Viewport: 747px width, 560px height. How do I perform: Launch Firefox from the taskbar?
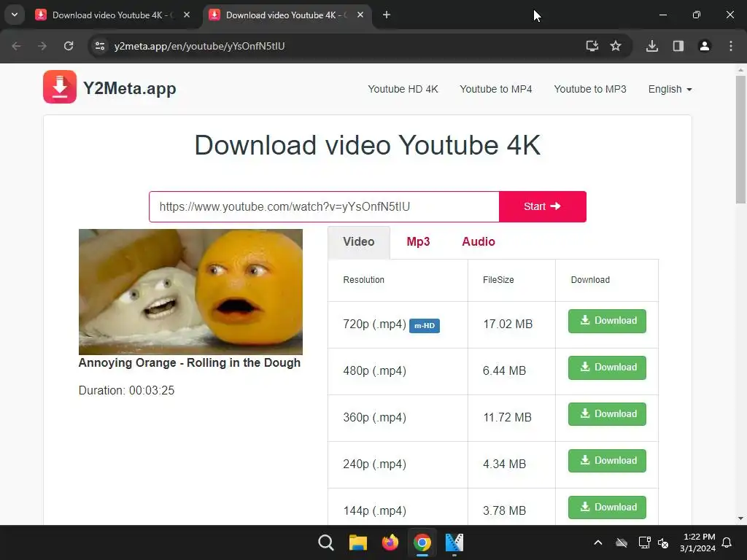click(x=390, y=542)
